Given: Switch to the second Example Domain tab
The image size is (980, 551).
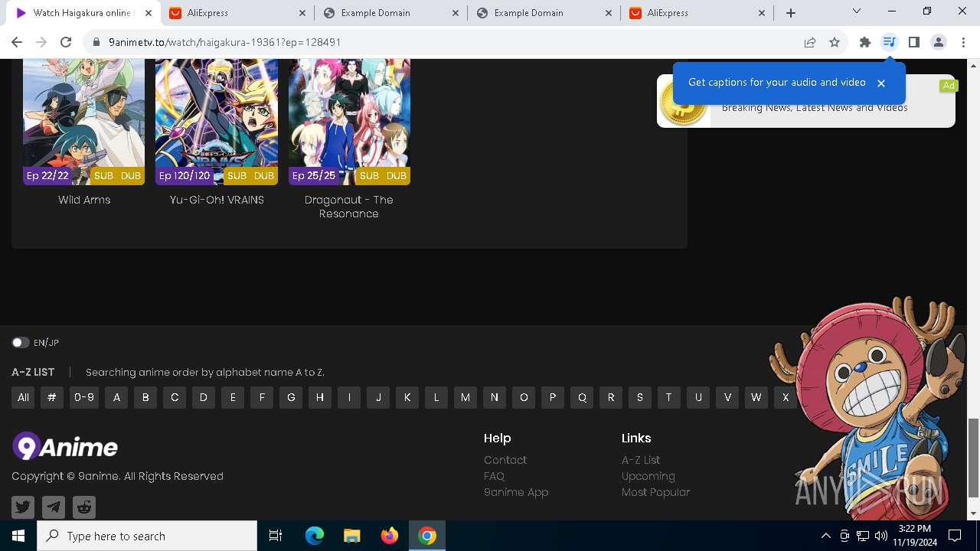Looking at the screenshot, I should [544, 13].
